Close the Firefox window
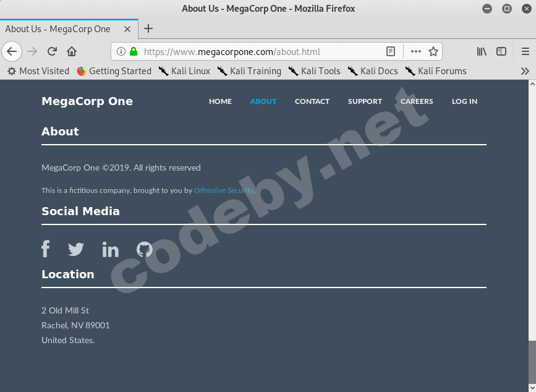The width and height of the screenshot is (536, 392). (x=527, y=9)
